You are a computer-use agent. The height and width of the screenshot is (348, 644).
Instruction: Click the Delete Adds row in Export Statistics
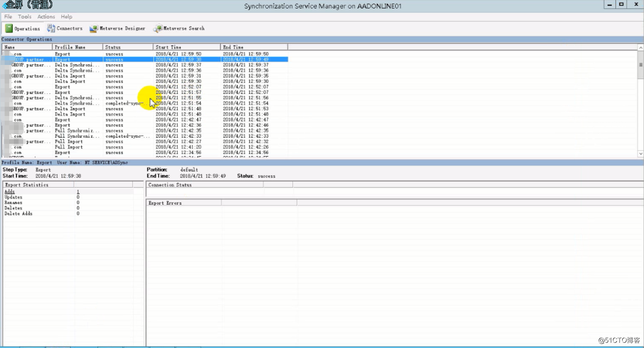point(68,213)
